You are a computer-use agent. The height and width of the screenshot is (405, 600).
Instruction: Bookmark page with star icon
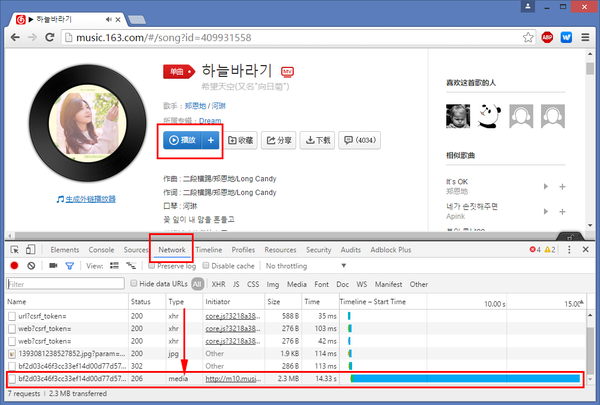point(528,38)
